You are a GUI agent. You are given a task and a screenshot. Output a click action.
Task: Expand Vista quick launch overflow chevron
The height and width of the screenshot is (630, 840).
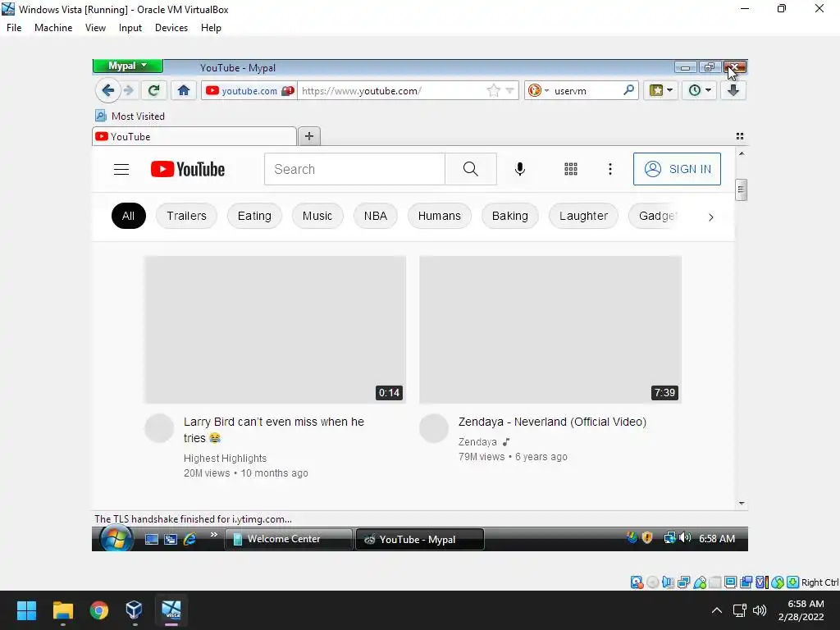(x=214, y=534)
